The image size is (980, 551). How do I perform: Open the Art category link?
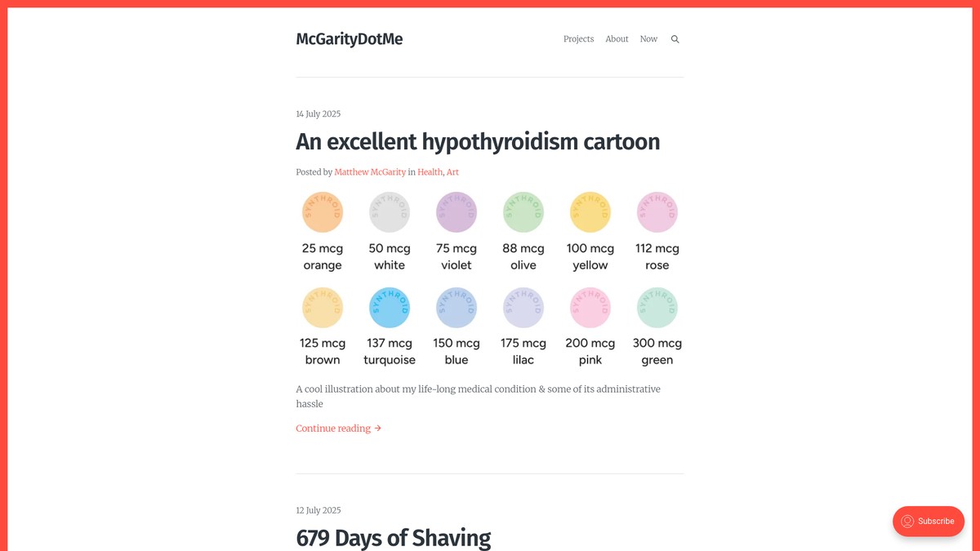(452, 172)
